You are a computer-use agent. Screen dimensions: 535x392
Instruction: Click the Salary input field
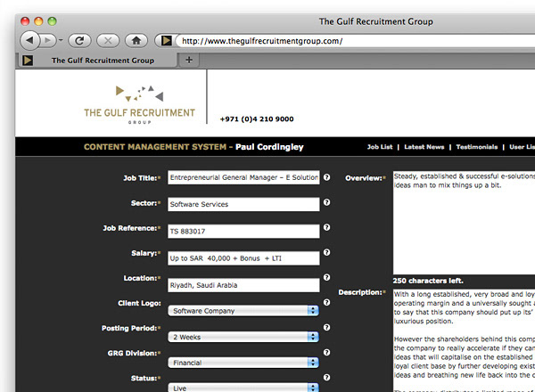pyautogui.click(x=243, y=258)
